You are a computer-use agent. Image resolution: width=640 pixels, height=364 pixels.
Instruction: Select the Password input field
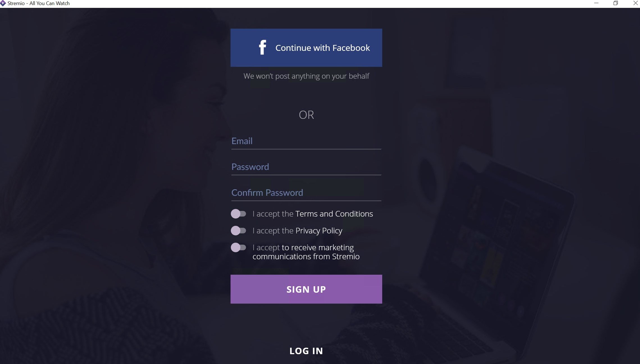tap(306, 167)
